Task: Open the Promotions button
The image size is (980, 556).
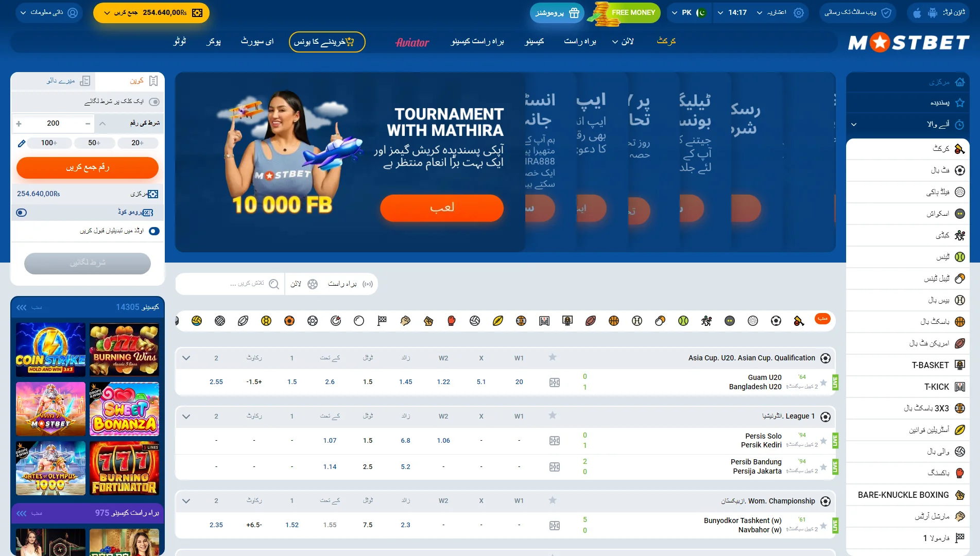Action: point(557,13)
